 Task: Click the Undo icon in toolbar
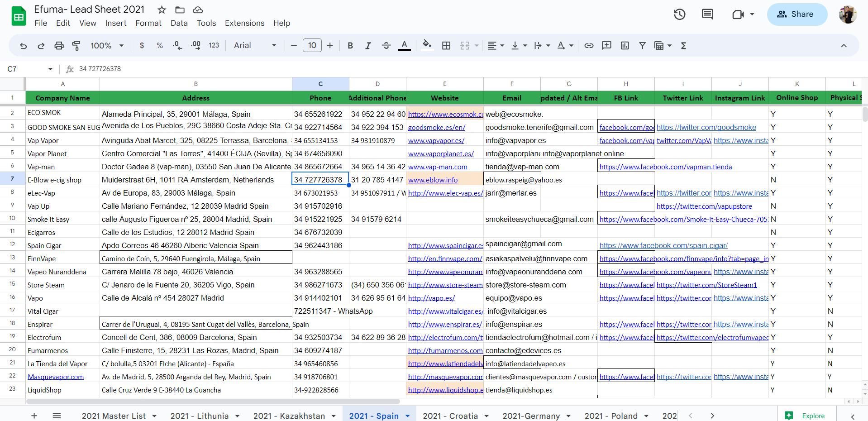click(x=23, y=45)
